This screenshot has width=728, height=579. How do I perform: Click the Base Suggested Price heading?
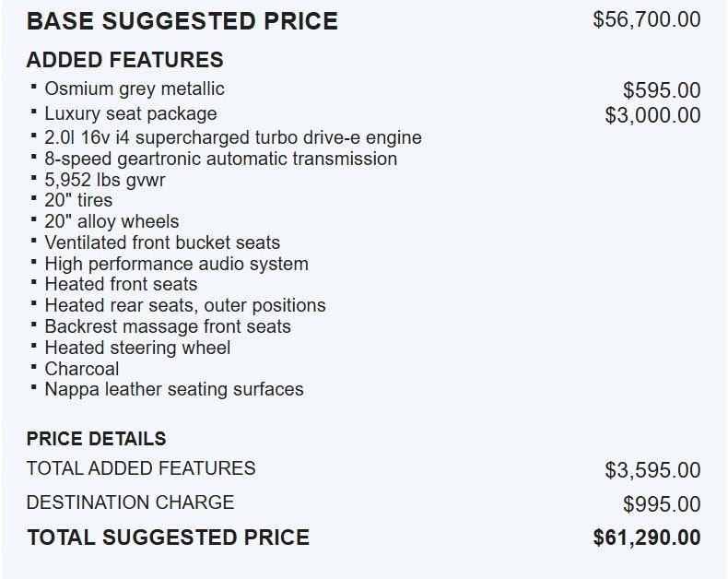click(182, 20)
